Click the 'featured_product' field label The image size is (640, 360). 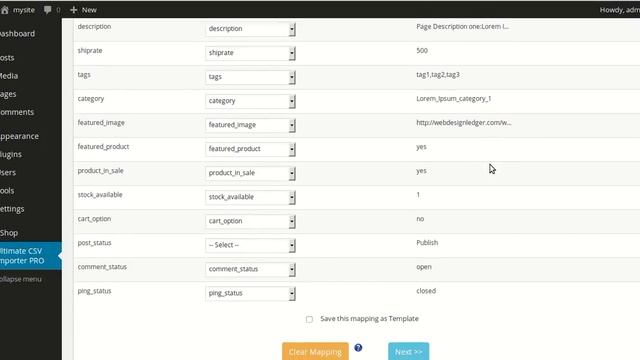click(x=103, y=147)
